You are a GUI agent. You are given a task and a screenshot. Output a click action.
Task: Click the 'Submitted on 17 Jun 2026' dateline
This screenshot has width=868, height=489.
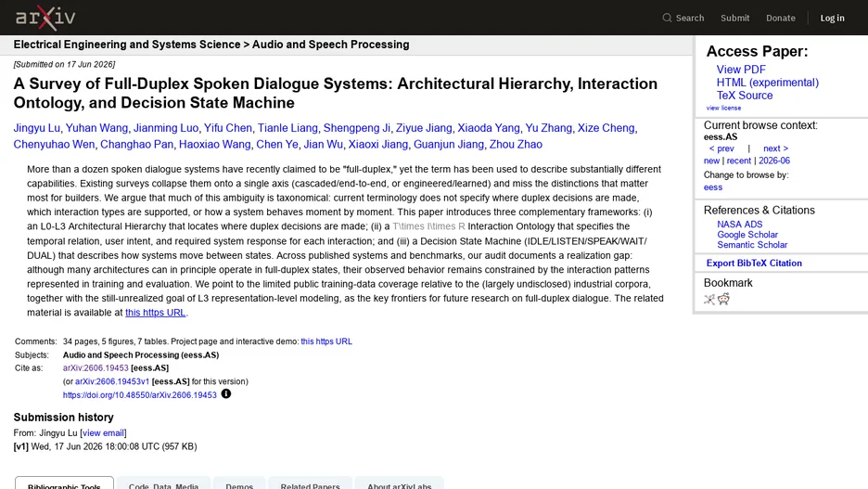tap(64, 64)
